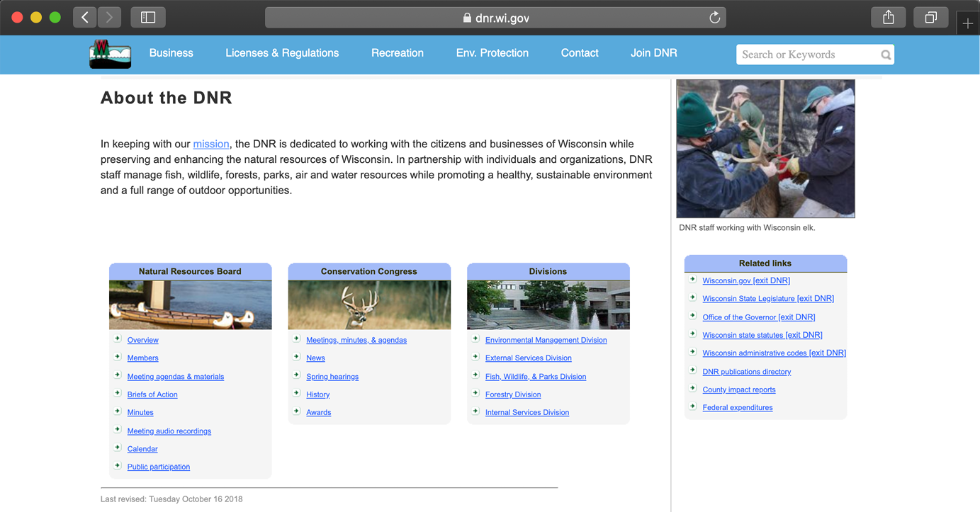Click the canoe image under Natural Resources Board
This screenshot has height=512, width=980.
tap(191, 305)
